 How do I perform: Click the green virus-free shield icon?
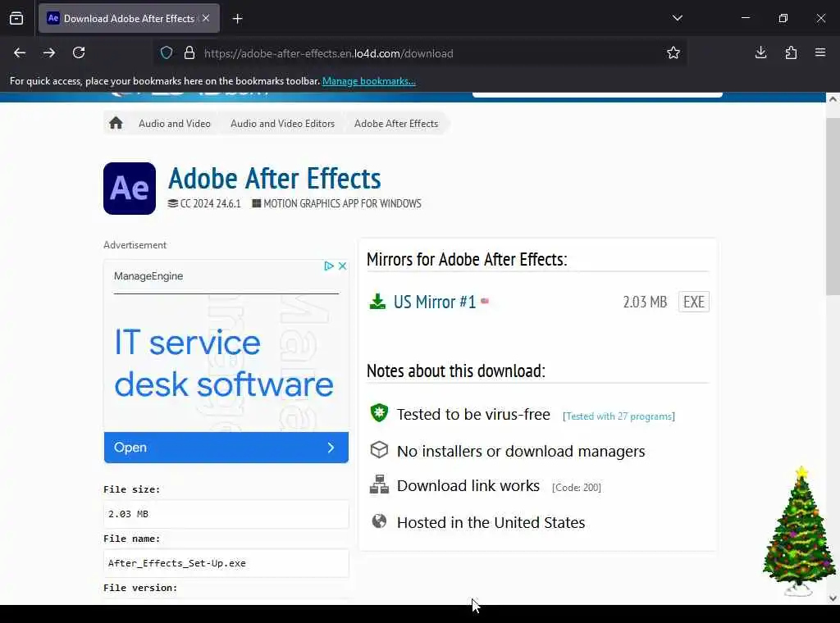click(379, 413)
